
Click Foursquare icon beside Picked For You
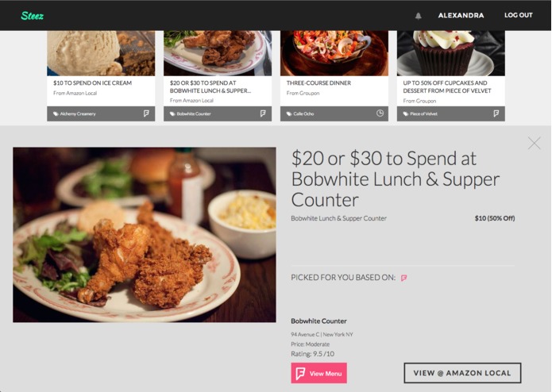pyautogui.click(x=403, y=278)
